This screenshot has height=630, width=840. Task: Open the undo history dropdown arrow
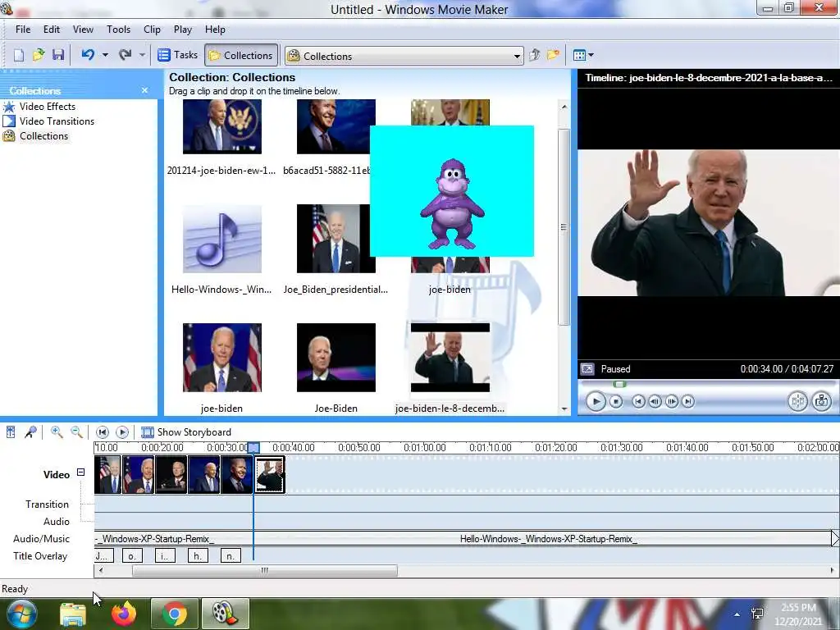(105, 55)
